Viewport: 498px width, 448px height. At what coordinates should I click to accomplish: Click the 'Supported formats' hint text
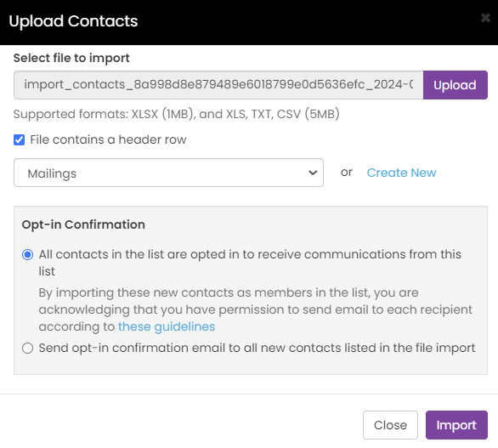click(177, 114)
